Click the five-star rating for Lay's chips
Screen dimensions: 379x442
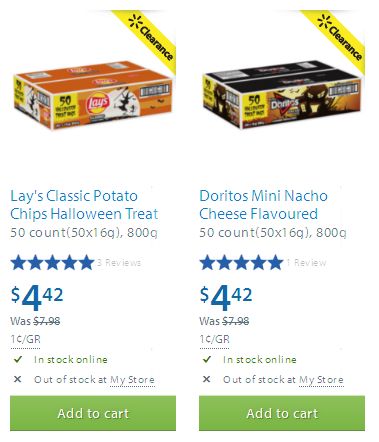(52, 262)
